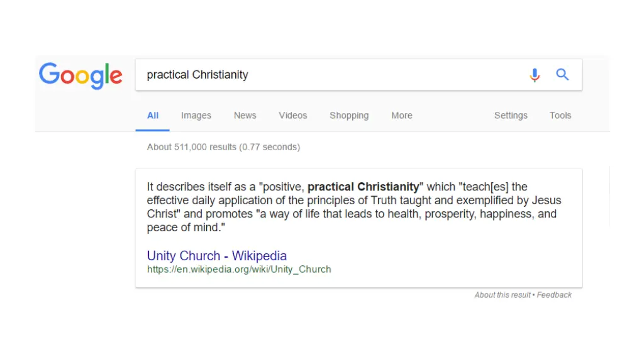Activate voice search microphone icon
The width and height of the screenshot is (644, 362).
point(535,75)
